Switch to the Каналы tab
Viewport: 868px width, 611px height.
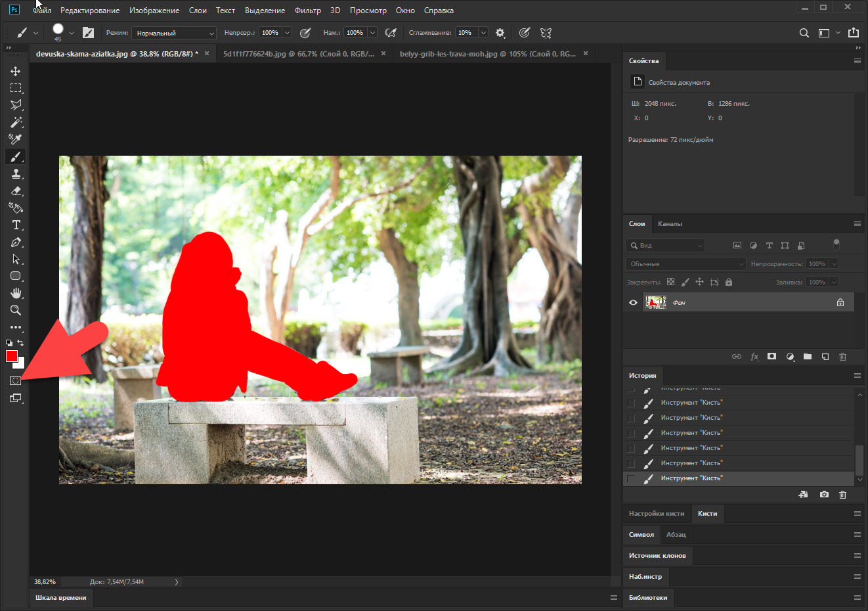(x=670, y=224)
